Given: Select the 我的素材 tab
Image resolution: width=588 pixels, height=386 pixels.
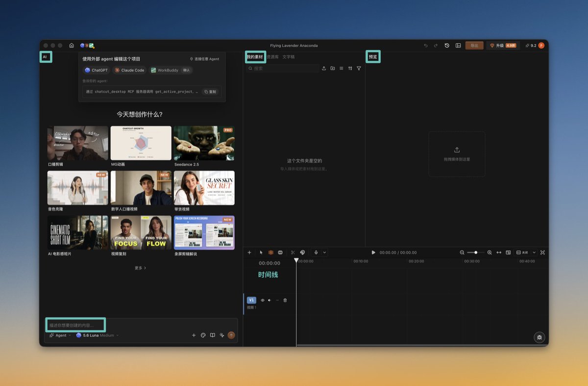Looking at the screenshot, I should 255,57.
